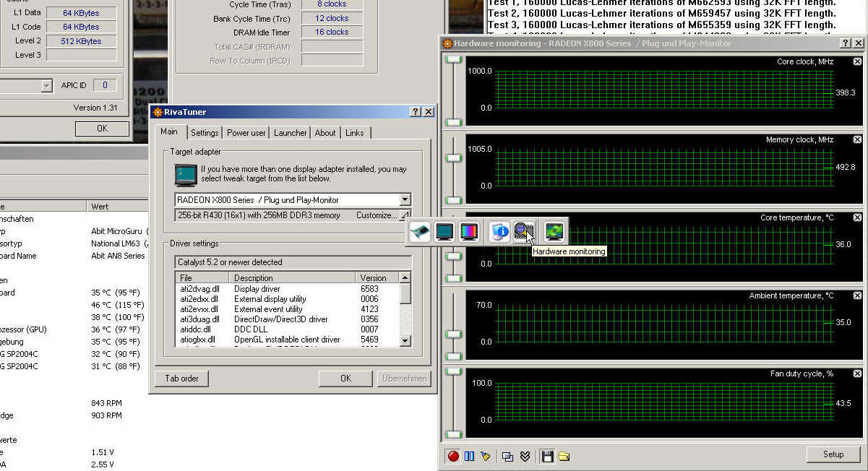Clear monitoring history with the broom icon
Image resolution: width=868 pixels, height=471 pixels.
click(x=485, y=456)
